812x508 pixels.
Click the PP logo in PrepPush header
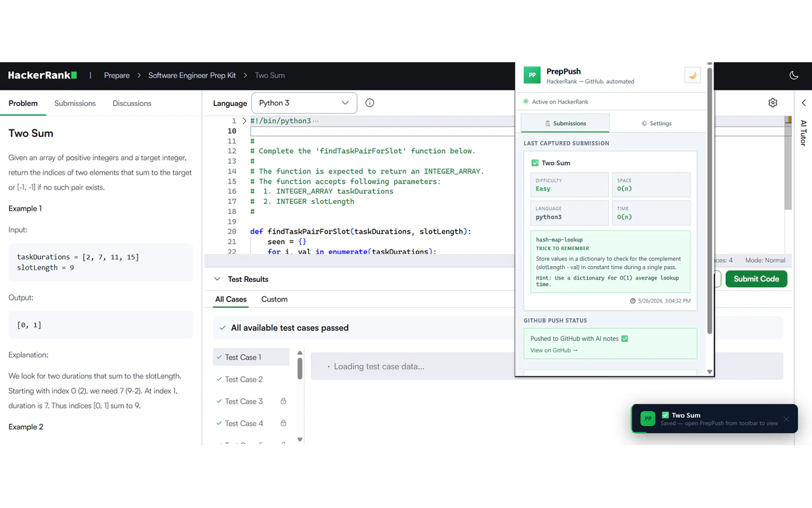[532, 75]
